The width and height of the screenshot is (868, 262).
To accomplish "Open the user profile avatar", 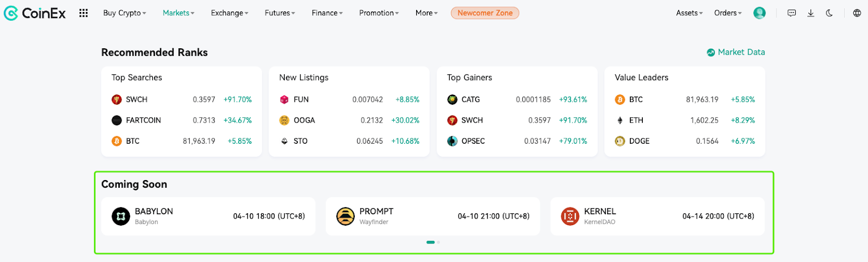I will click(759, 13).
